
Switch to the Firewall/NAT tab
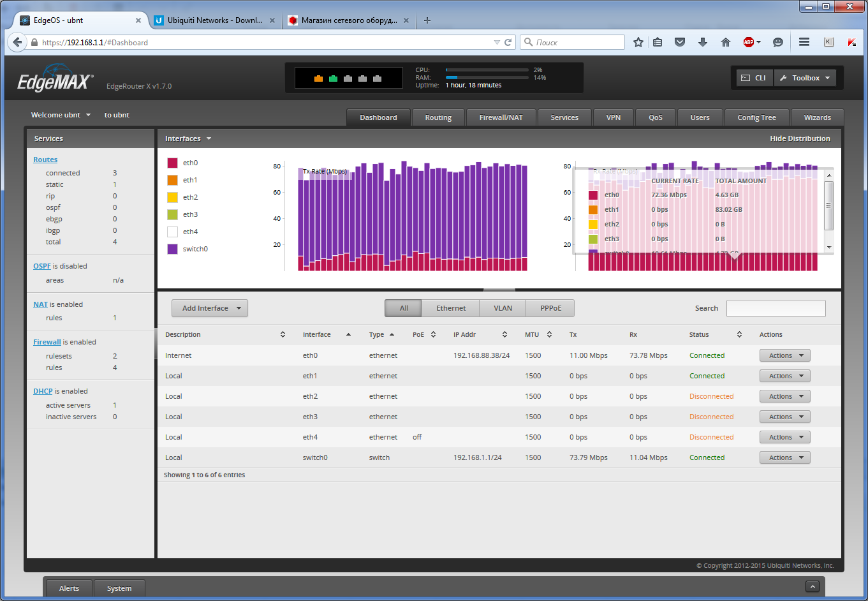tap(501, 117)
